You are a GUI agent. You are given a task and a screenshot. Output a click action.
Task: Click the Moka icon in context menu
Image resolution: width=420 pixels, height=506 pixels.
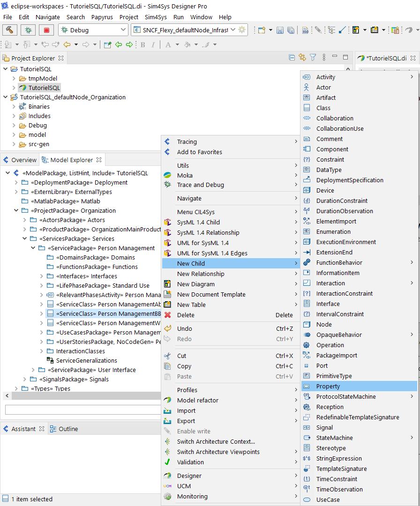pos(167,175)
